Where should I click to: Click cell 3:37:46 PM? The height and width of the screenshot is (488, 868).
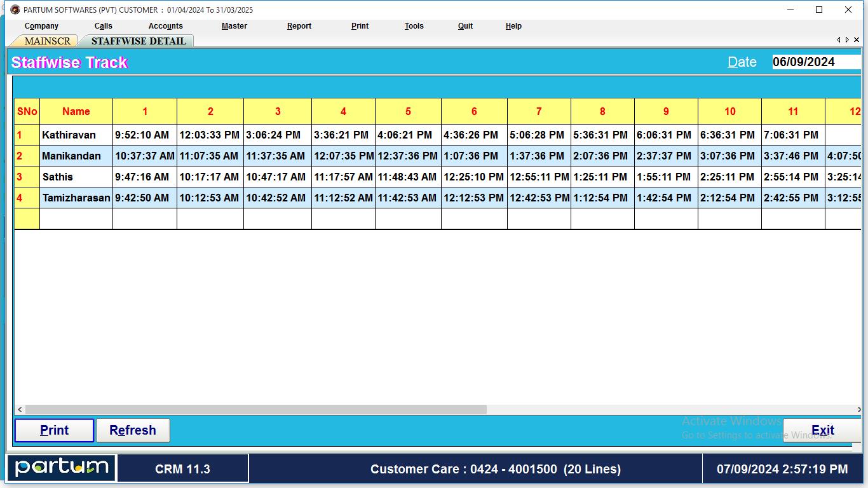pyautogui.click(x=793, y=156)
